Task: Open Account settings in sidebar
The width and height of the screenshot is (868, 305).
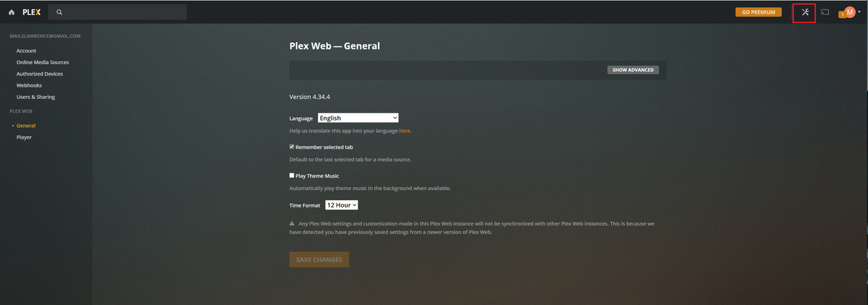Action: [x=26, y=51]
